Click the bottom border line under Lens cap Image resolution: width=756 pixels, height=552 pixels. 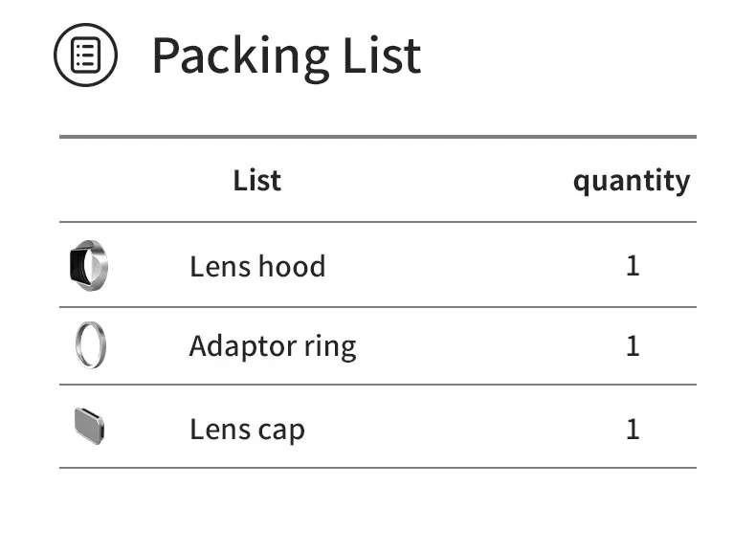[377, 468]
